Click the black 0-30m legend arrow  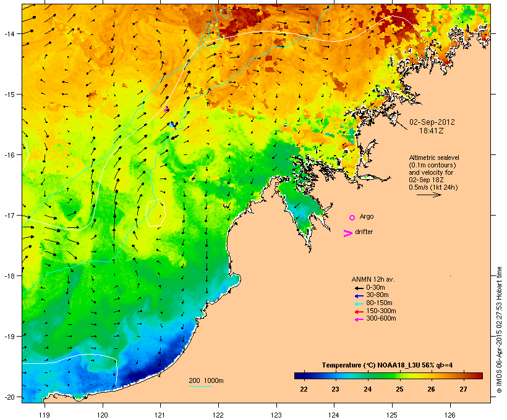coord(359,288)
